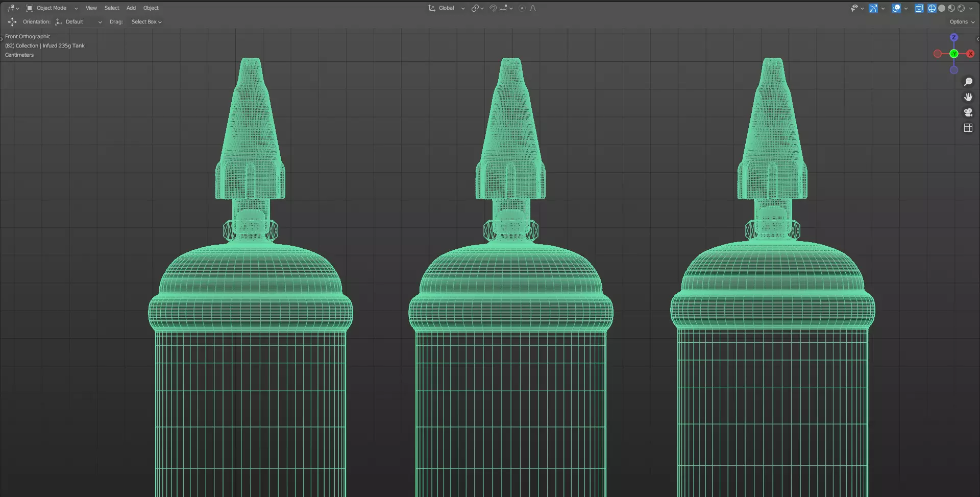This screenshot has width=980, height=497.
Task: Open the editor type selector
Action: tap(13, 8)
